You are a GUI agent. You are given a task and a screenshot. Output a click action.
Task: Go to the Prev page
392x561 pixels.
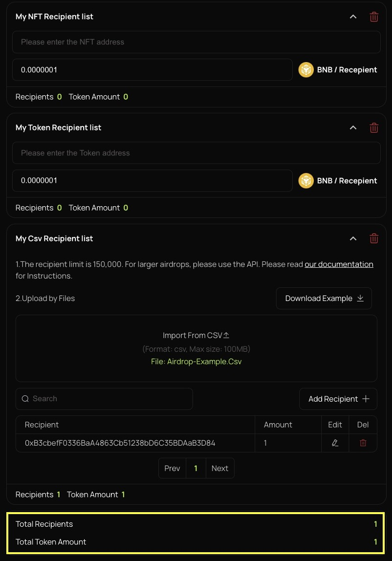coord(172,468)
